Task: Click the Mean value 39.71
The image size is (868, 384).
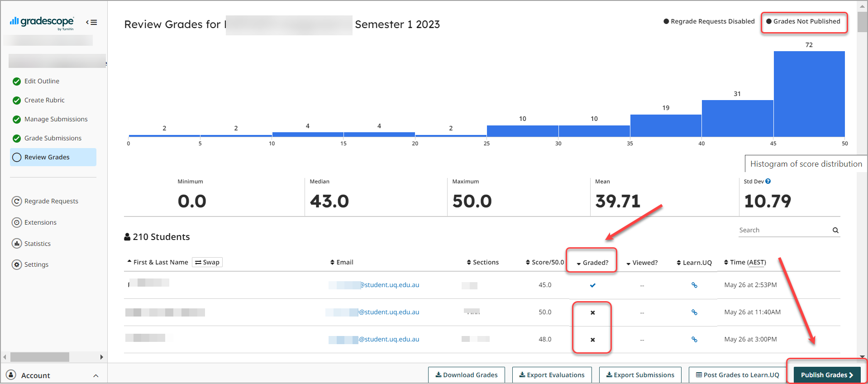Action: tap(618, 201)
